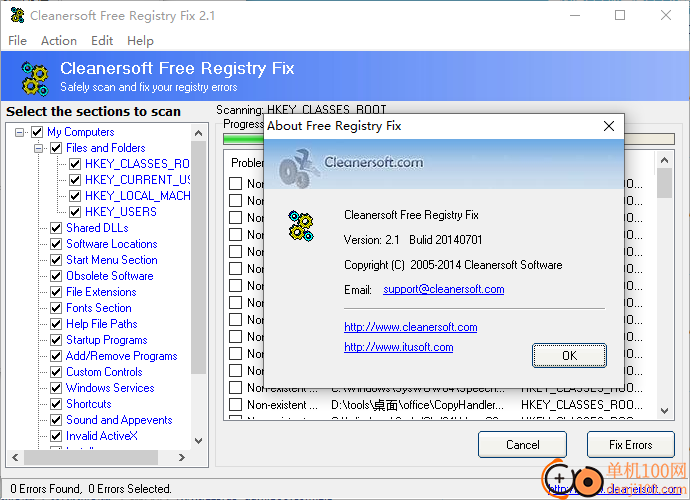Open the Action menu

click(x=59, y=41)
